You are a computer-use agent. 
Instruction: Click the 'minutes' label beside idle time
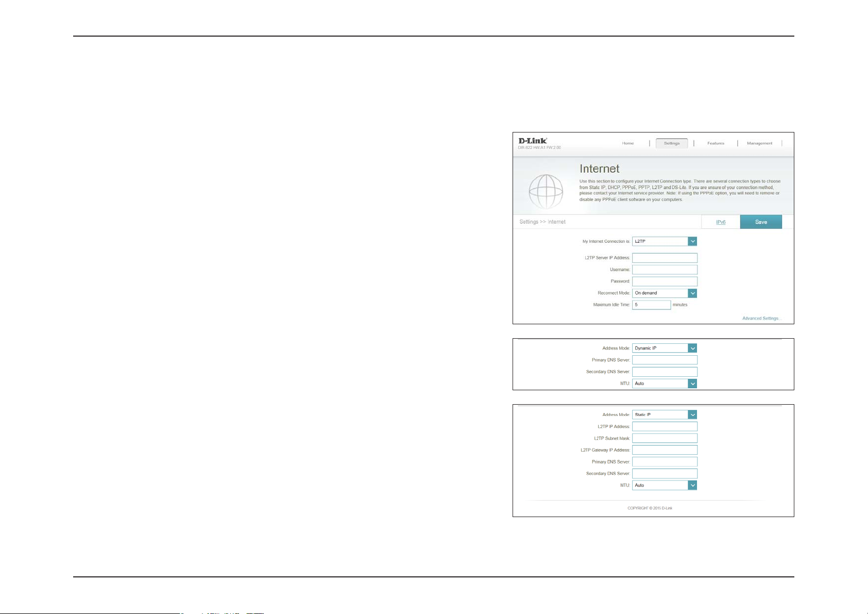[x=680, y=305]
